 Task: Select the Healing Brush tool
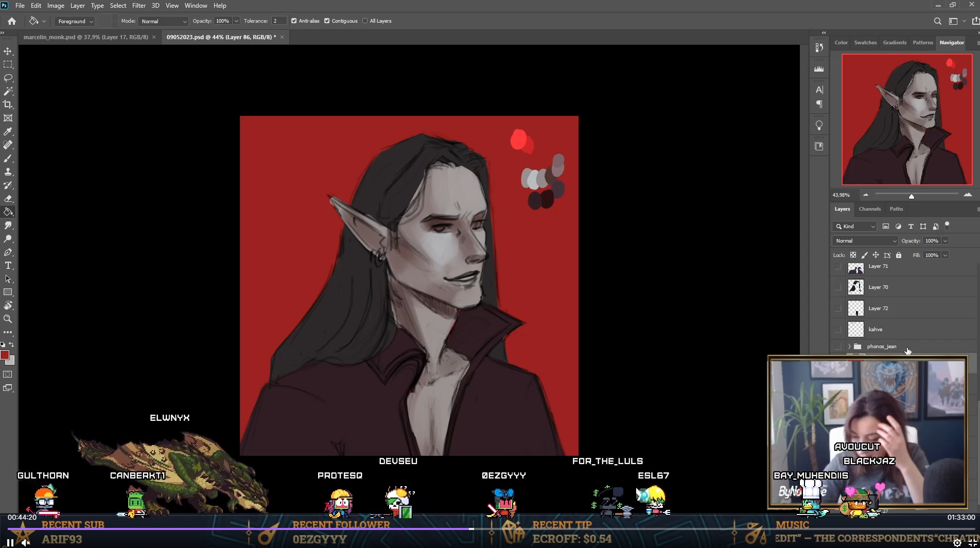click(x=8, y=145)
